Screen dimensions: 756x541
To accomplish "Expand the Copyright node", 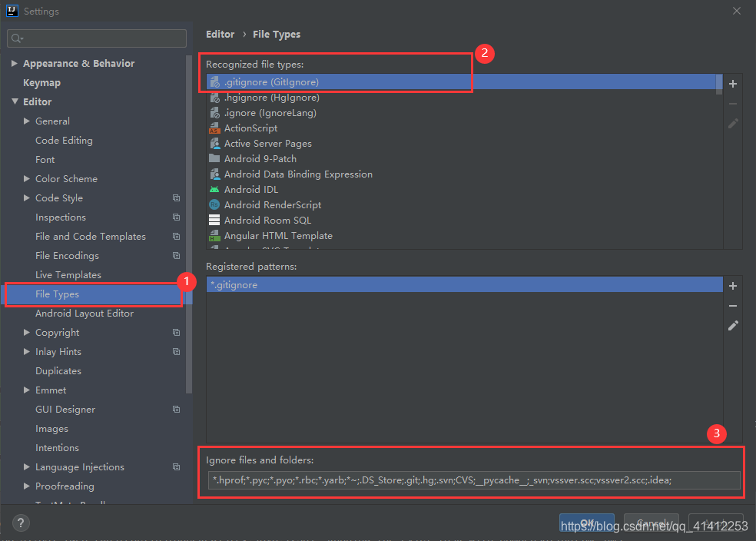I will tap(27, 332).
